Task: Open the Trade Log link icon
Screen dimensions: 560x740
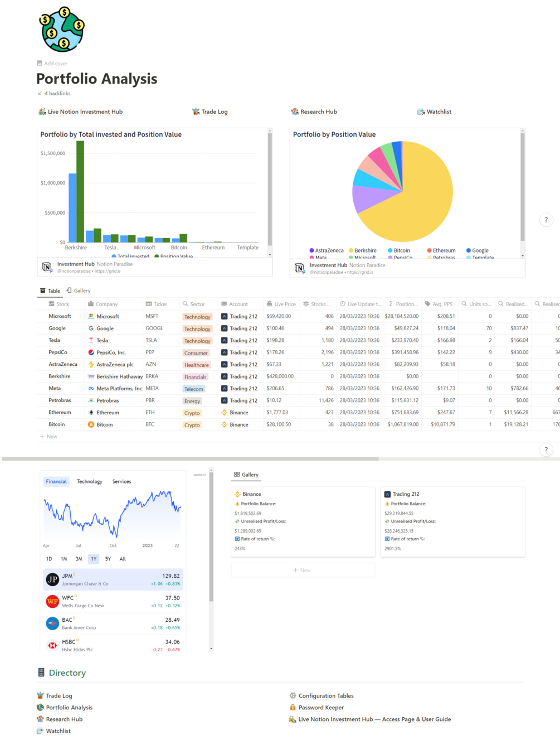Action: click(x=196, y=112)
